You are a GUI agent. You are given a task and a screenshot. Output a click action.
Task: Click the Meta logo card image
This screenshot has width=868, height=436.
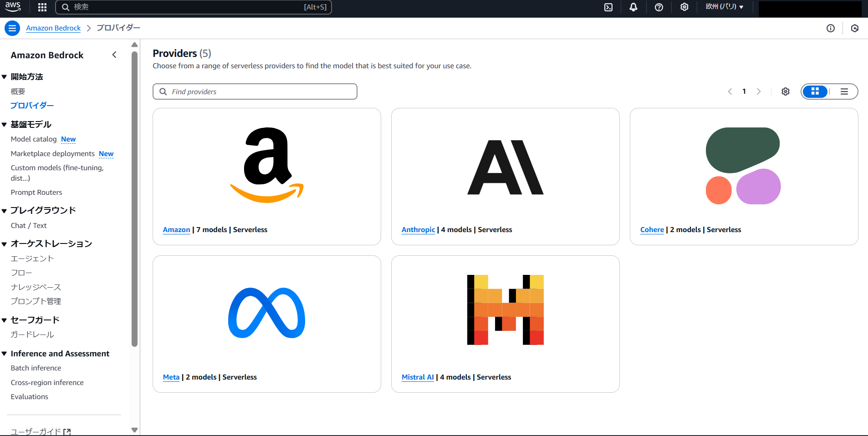(x=267, y=313)
